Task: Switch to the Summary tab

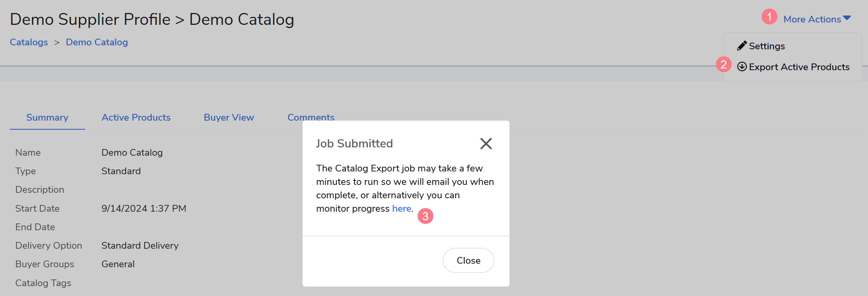Action: point(47,117)
